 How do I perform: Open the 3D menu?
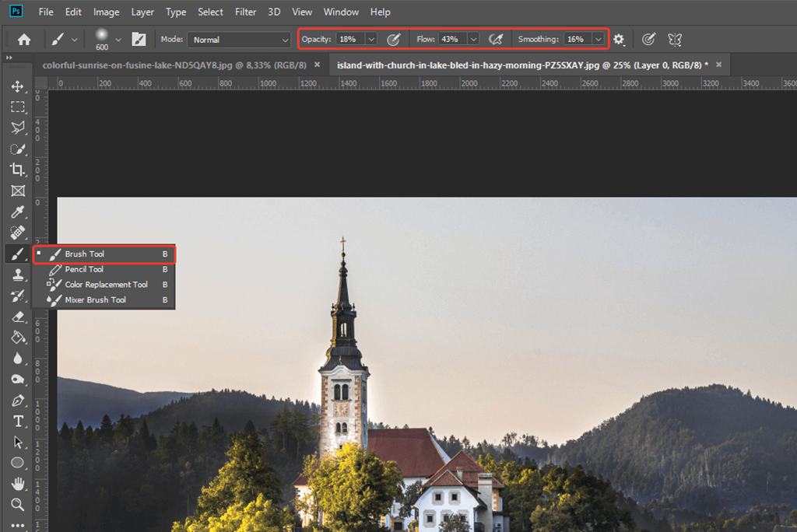click(274, 12)
